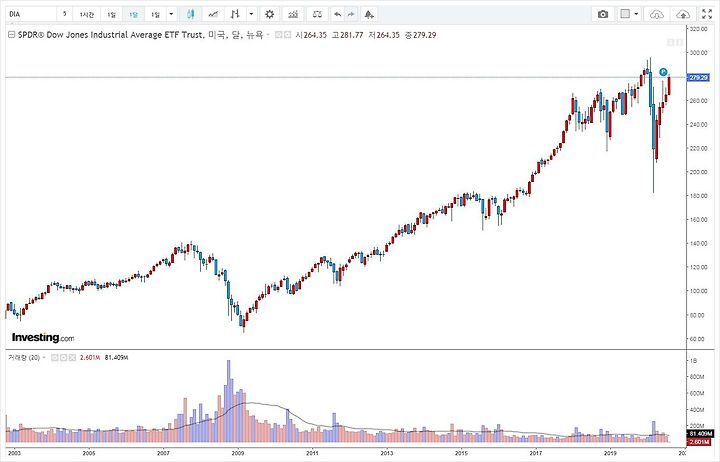This screenshot has height=462, width=720.
Task: Remove the volume indicator with X icon
Action: pyautogui.click(x=72, y=357)
